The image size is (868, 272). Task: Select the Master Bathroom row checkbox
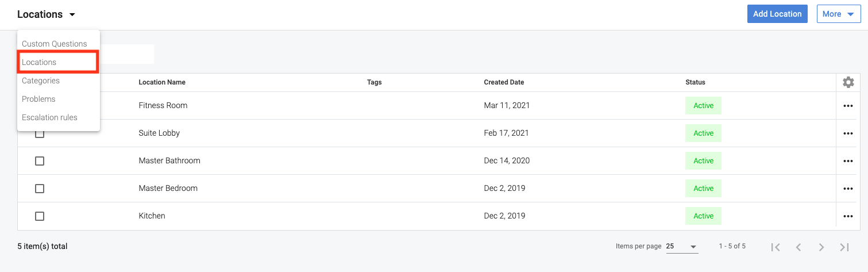(x=40, y=161)
